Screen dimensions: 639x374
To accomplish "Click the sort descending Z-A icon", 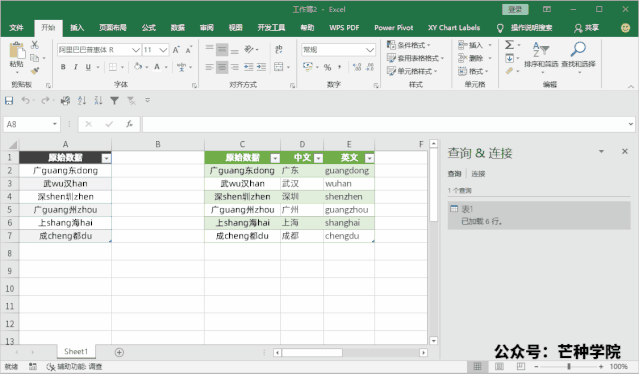I will [x=98, y=101].
